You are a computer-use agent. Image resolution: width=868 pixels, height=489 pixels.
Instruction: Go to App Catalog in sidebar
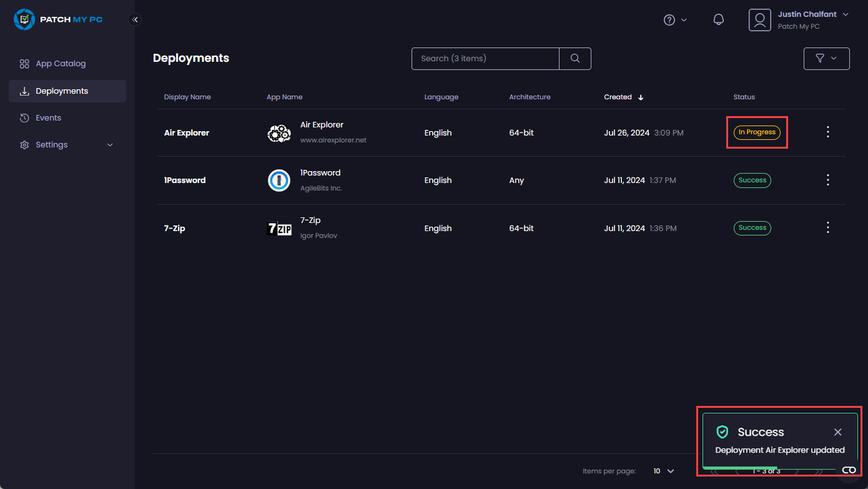pyautogui.click(x=61, y=64)
